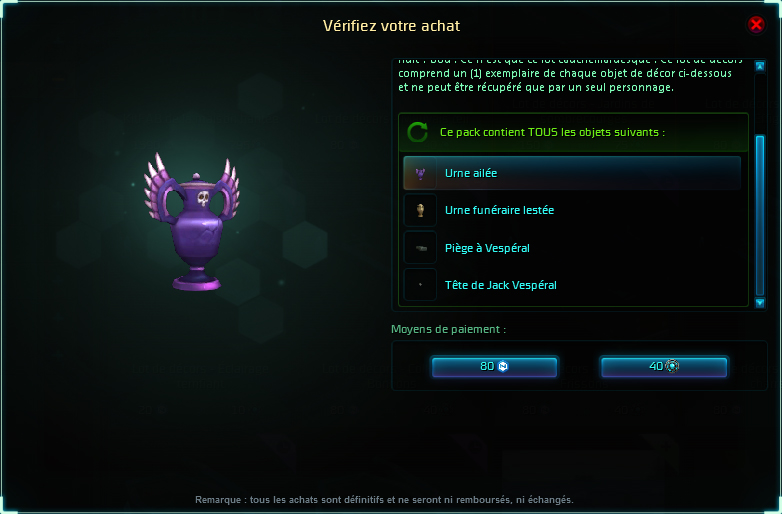782x514 pixels.
Task: Click the Tête de Jack Vespéral icon
Action: point(420,285)
